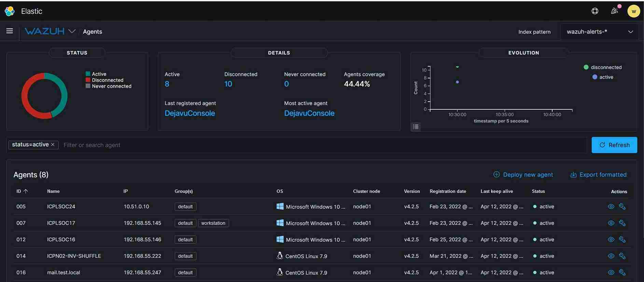644x282 pixels.
Task: View details of agent mail.test.local (eye icon)
Action: 611,272
